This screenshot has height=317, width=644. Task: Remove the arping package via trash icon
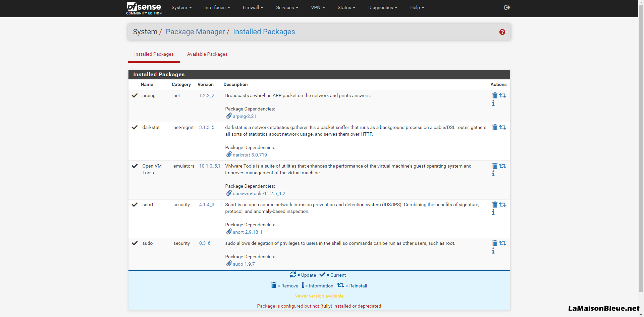(495, 96)
